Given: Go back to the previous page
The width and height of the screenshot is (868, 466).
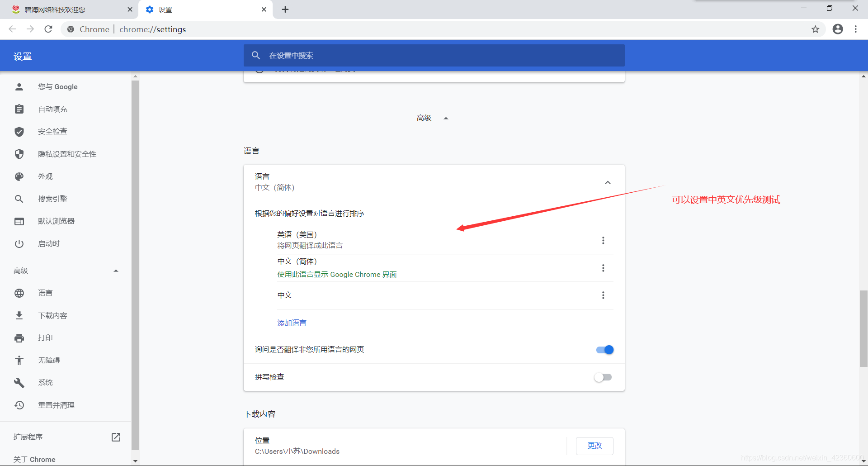Looking at the screenshot, I should (x=12, y=29).
